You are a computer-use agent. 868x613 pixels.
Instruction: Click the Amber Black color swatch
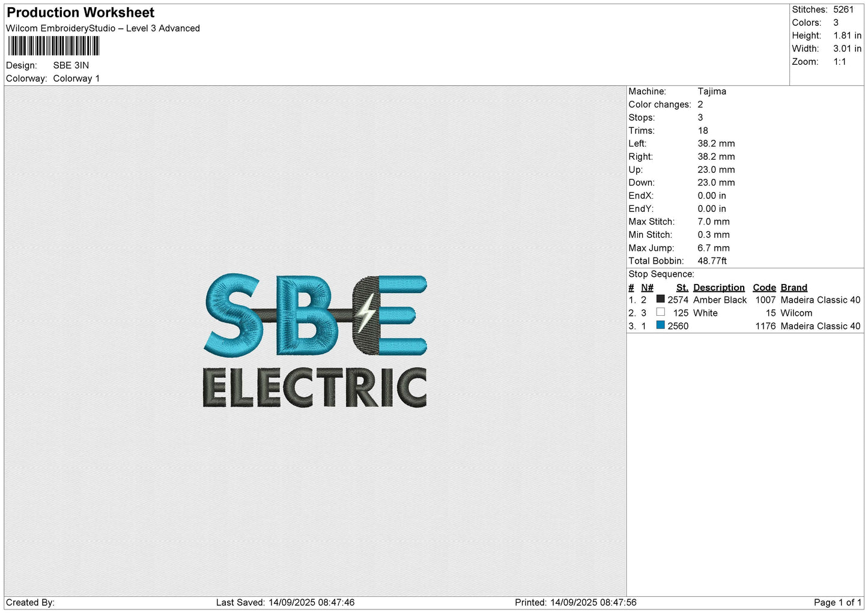(660, 299)
